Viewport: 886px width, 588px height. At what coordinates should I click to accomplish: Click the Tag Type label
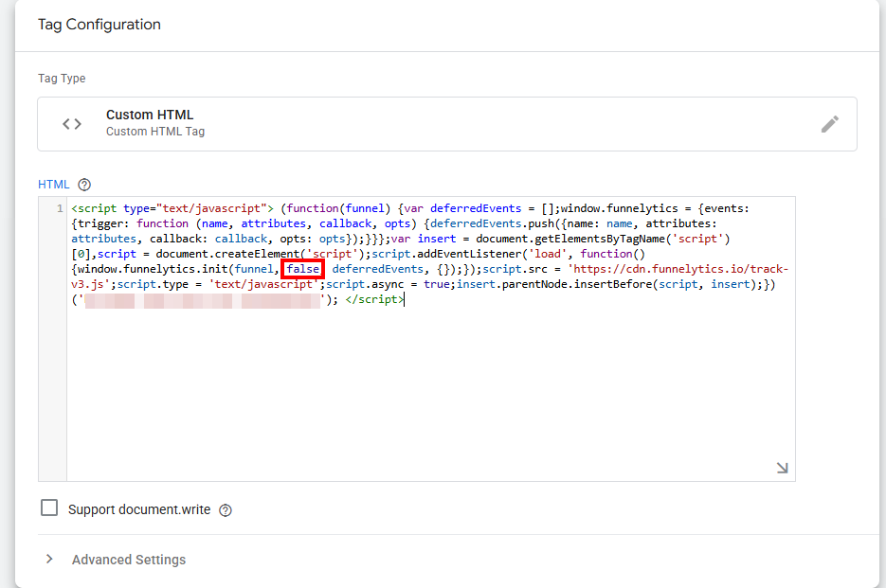(x=62, y=79)
